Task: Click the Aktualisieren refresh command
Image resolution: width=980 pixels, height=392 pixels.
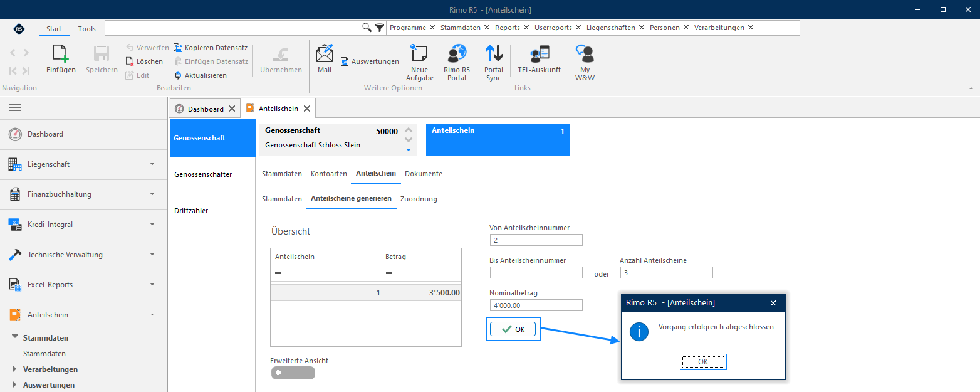Action: coord(201,75)
